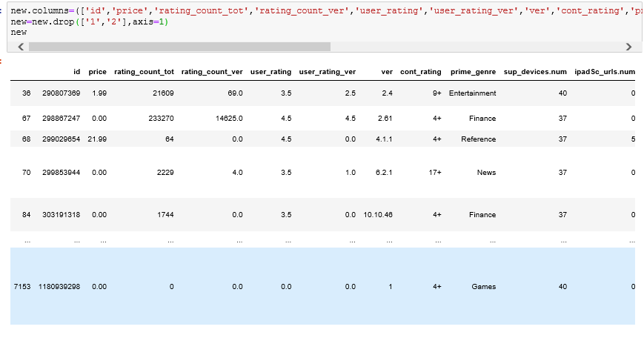This screenshot has width=644, height=338.
Task: Click the price column header
Action: (x=97, y=72)
